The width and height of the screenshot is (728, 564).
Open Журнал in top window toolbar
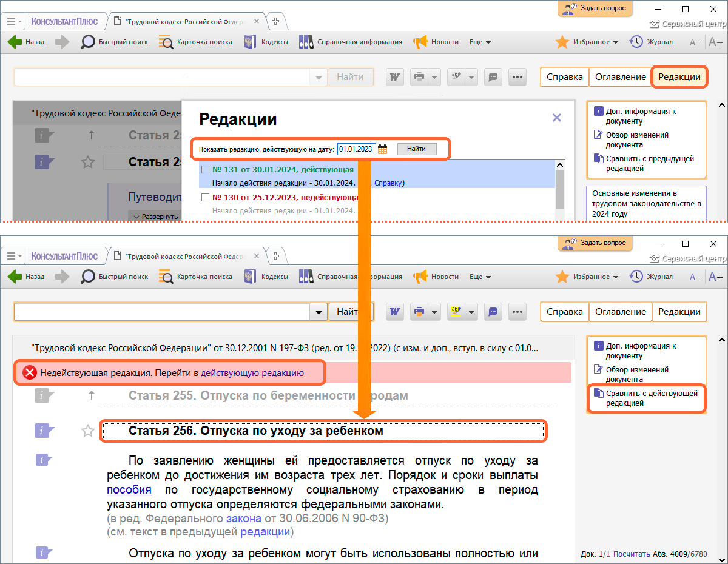coord(651,42)
